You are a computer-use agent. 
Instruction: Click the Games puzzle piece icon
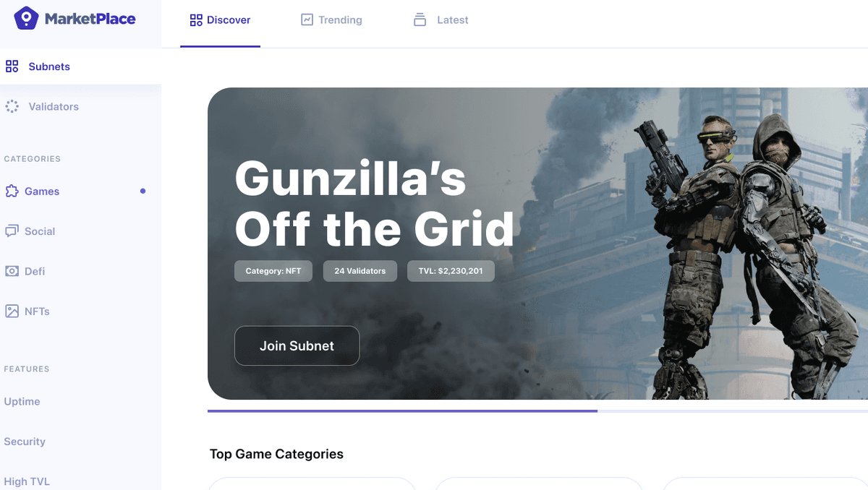(12, 192)
